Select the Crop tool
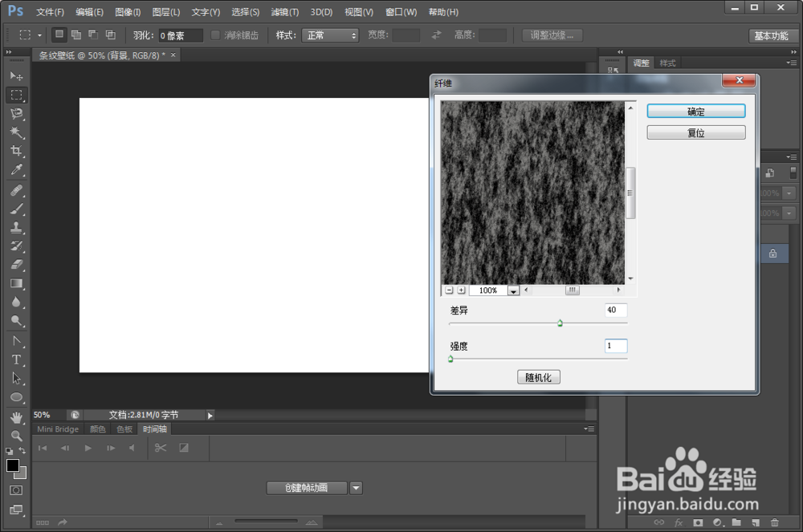Viewport: 803px width, 532px height. click(x=16, y=151)
